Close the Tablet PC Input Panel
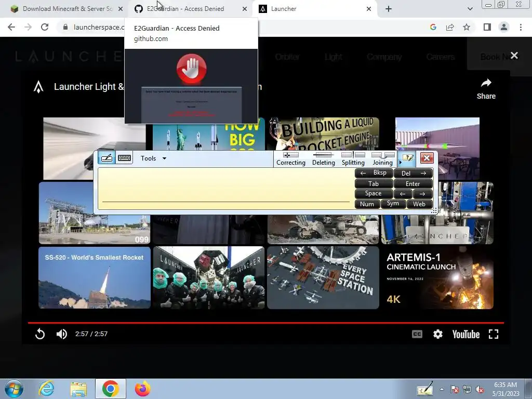 tap(427, 158)
